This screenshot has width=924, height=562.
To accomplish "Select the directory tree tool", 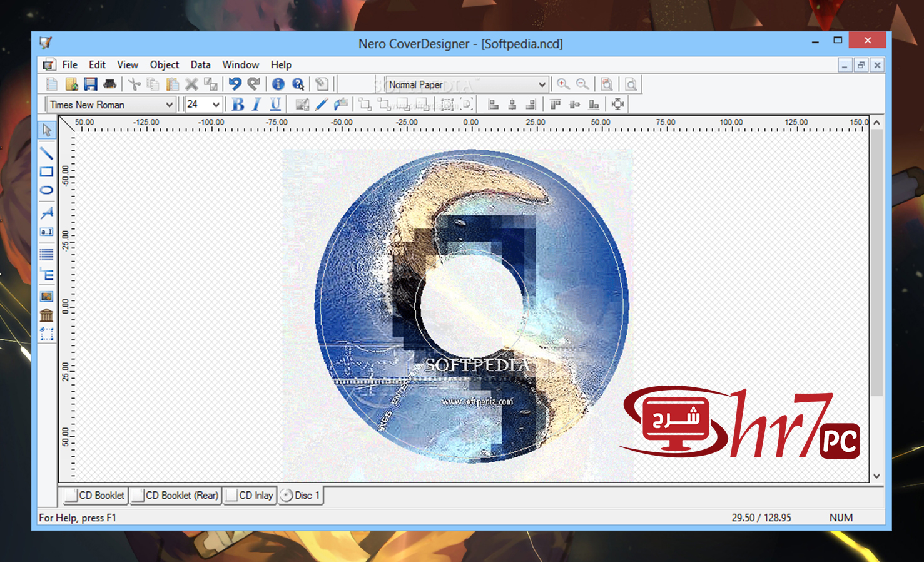I will pos(47,274).
